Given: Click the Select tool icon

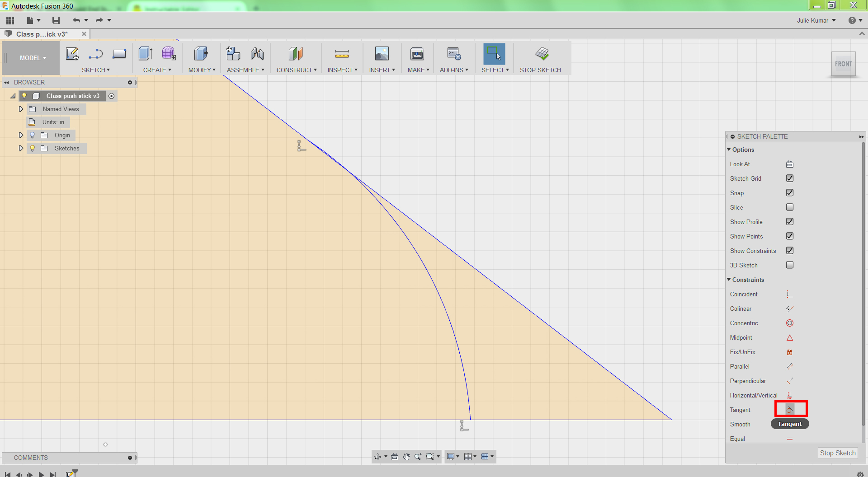Looking at the screenshot, I should [494, 54].
